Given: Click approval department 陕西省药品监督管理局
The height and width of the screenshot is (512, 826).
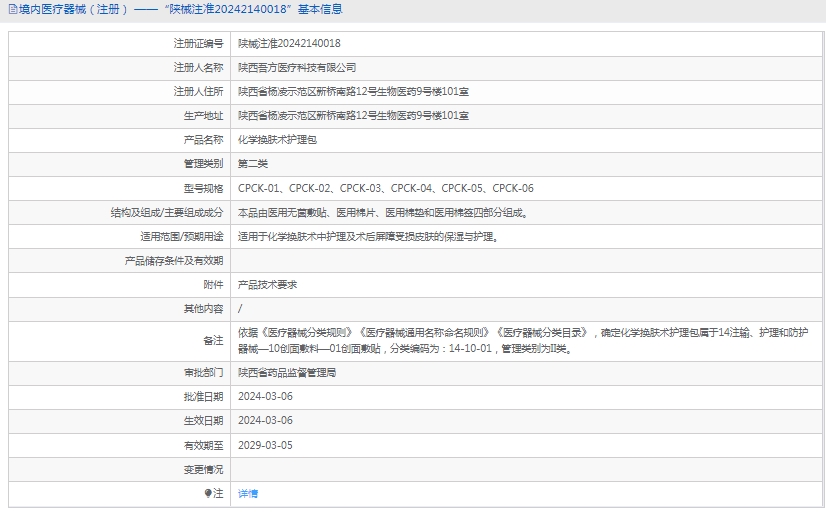Looking at the screenshot, I should pos(287,373).
